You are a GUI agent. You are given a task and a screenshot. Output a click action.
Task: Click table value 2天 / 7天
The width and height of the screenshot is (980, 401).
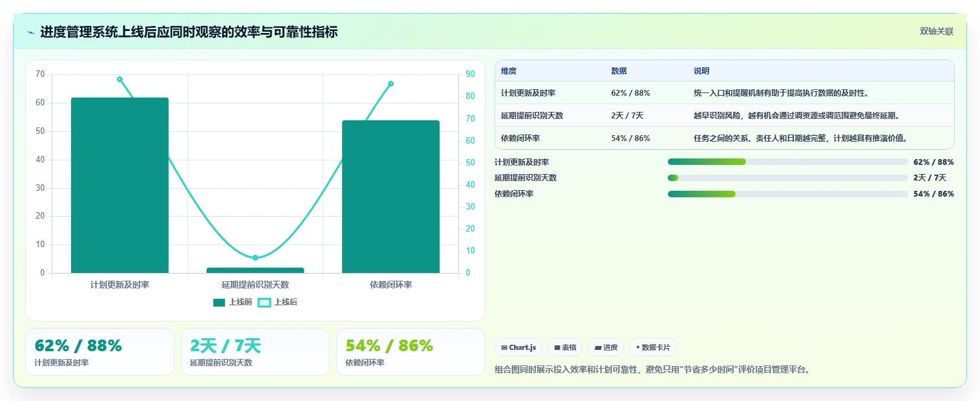pyautogui.click(x=627, y=116)
